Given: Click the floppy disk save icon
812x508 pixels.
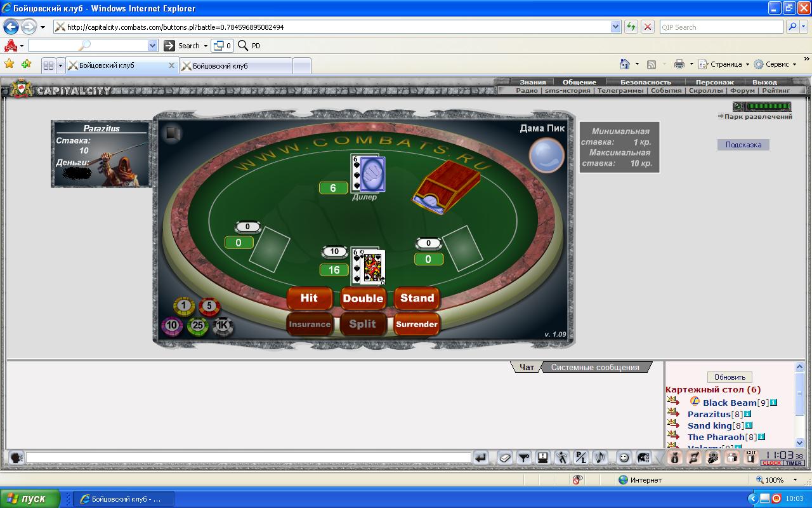Looking at the screenshot, I should click(x=543, y=457).
